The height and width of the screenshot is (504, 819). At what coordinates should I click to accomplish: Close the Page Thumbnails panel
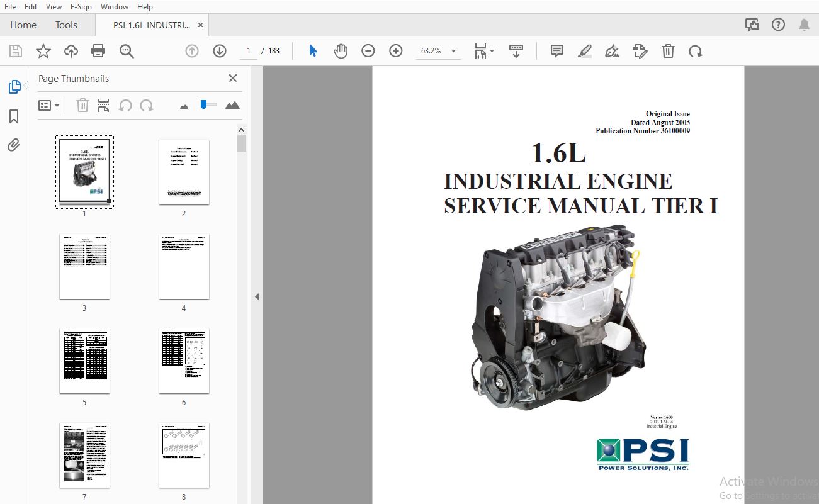click(233, 78)
